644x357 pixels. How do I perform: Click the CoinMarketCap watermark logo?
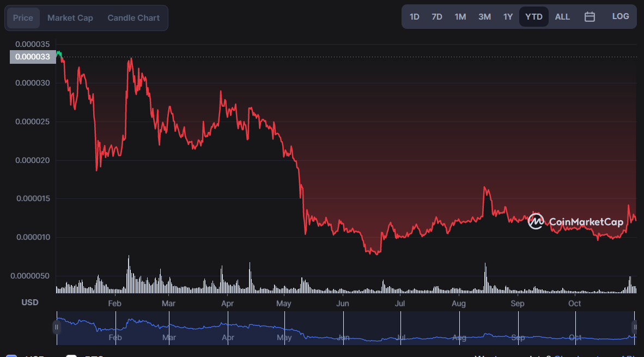click(x=575, y=221)
